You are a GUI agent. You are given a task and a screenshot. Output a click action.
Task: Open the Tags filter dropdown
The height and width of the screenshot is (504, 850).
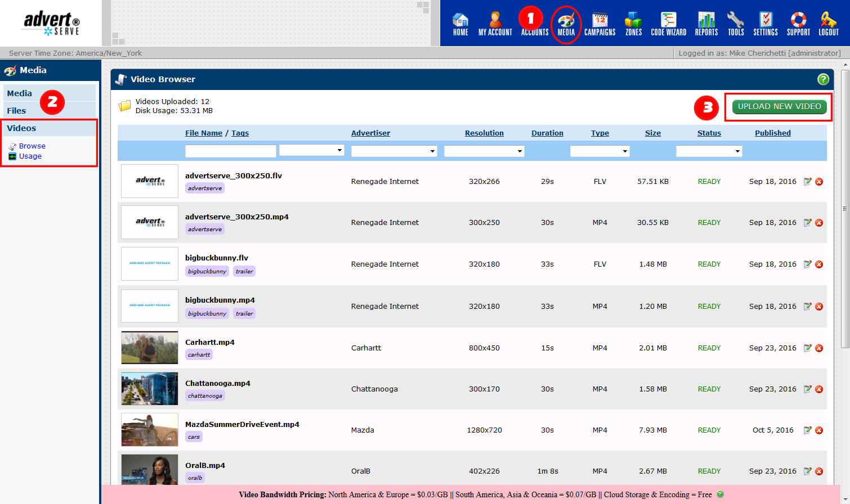coord(312,150)
